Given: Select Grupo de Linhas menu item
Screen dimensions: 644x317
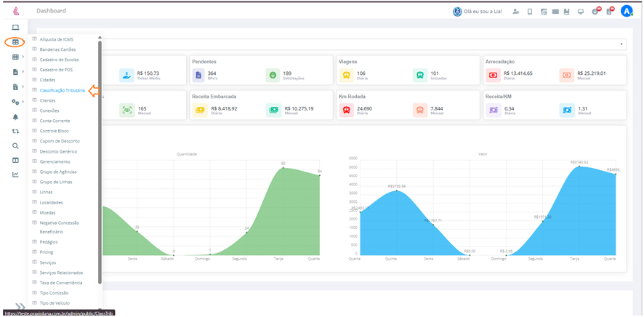Looking at the screenshot, I should [56, 182].
